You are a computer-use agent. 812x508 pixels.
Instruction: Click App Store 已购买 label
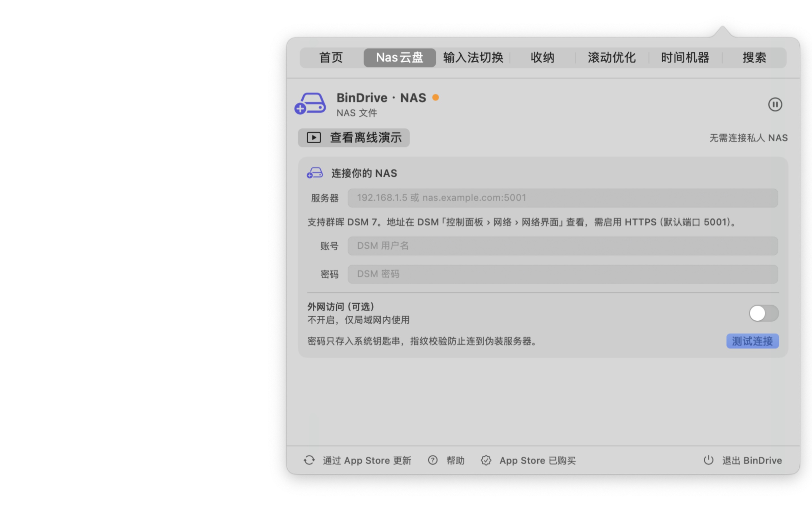(538, 460)
